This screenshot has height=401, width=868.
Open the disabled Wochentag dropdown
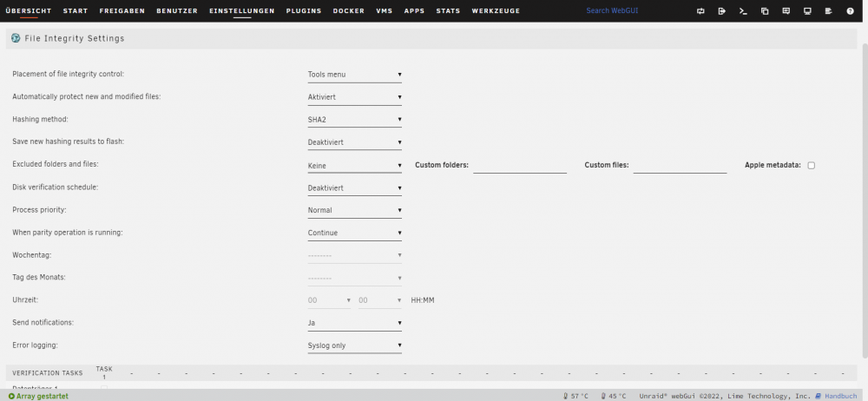tap(355, 255)
